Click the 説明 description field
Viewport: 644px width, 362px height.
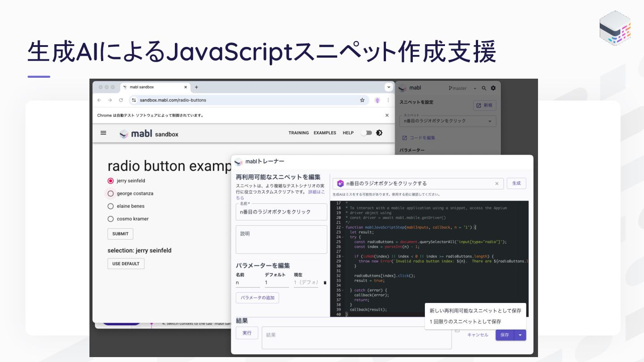[281, 240]
